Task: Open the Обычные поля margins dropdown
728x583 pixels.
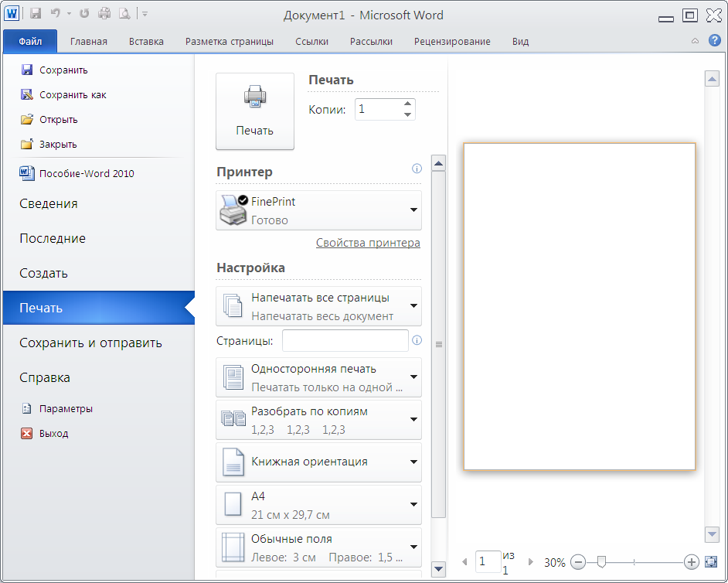Action: (318, 547)
